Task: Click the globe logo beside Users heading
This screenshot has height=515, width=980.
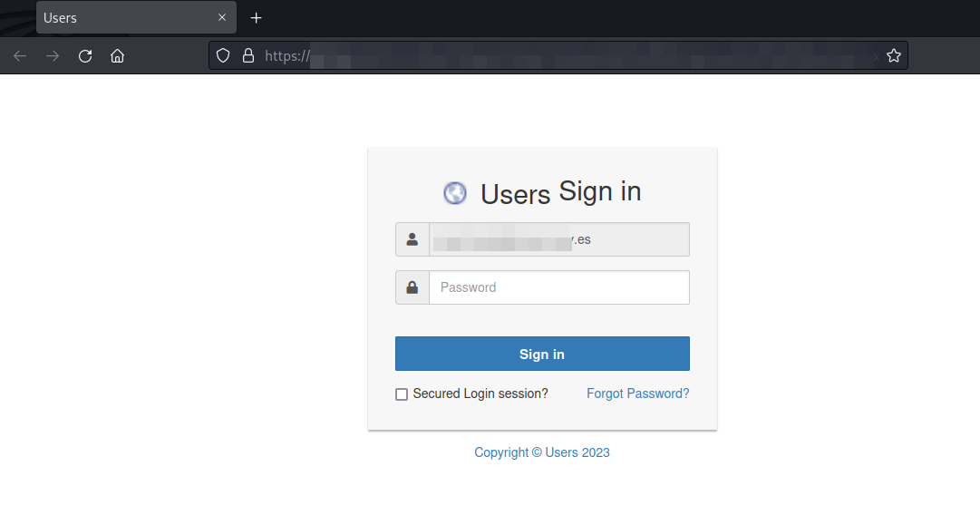Action: pos(454,193)
